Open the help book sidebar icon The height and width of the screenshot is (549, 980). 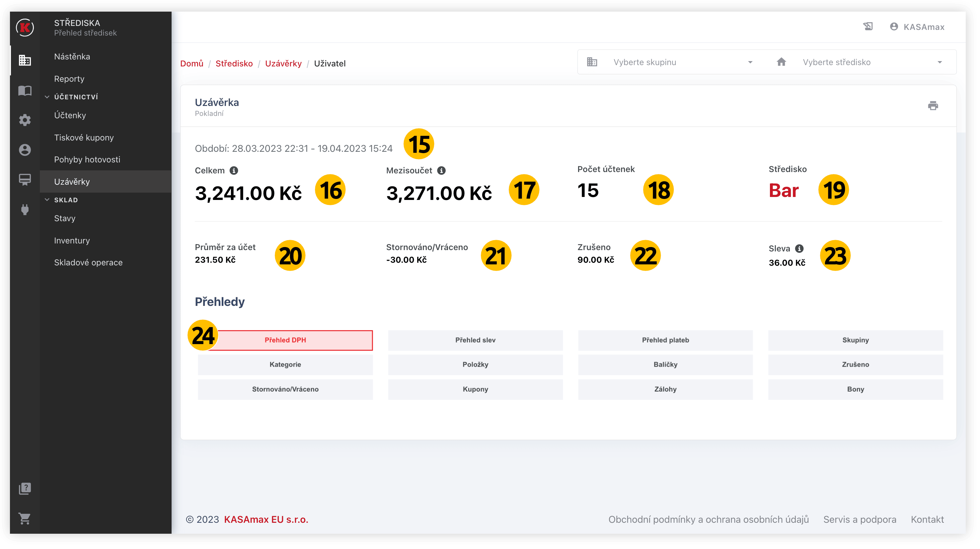click(25, 489)
